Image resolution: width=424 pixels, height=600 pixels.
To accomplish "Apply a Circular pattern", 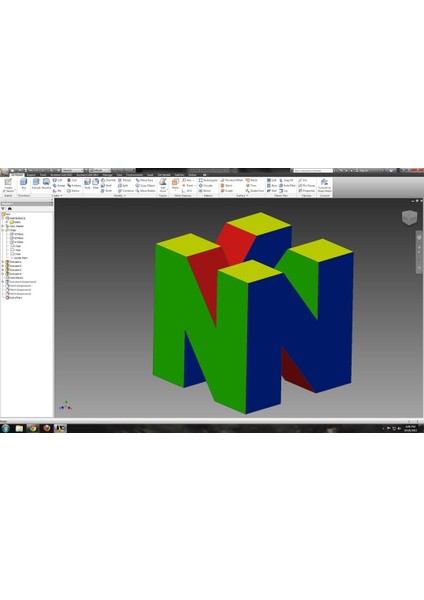I will [206, 186].
